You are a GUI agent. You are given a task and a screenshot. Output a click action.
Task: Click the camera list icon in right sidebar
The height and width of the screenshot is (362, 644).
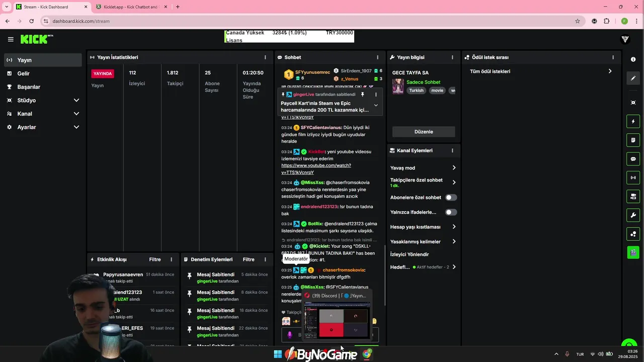pyautogui.click(x=633, y=196)
